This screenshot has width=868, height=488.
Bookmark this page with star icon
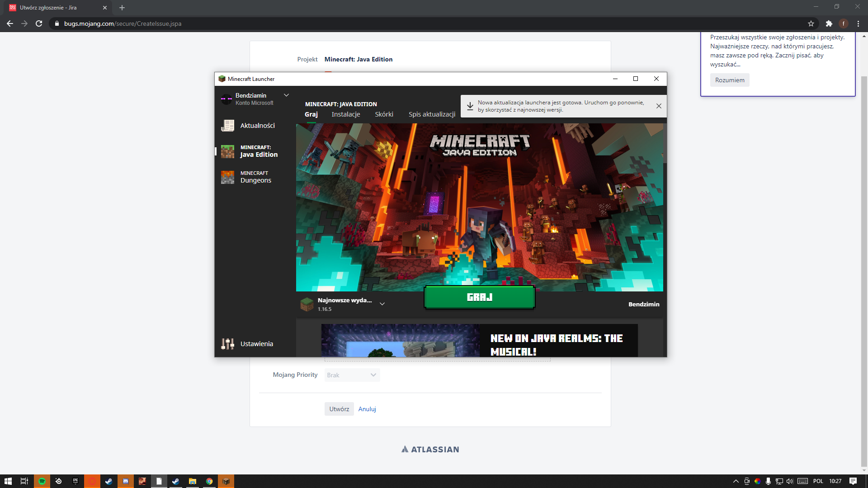point(811,23)
